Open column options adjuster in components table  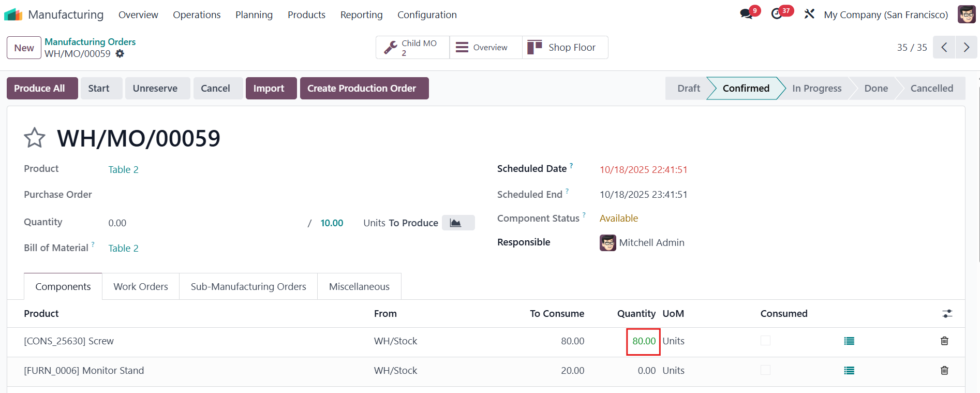(947, 314)
